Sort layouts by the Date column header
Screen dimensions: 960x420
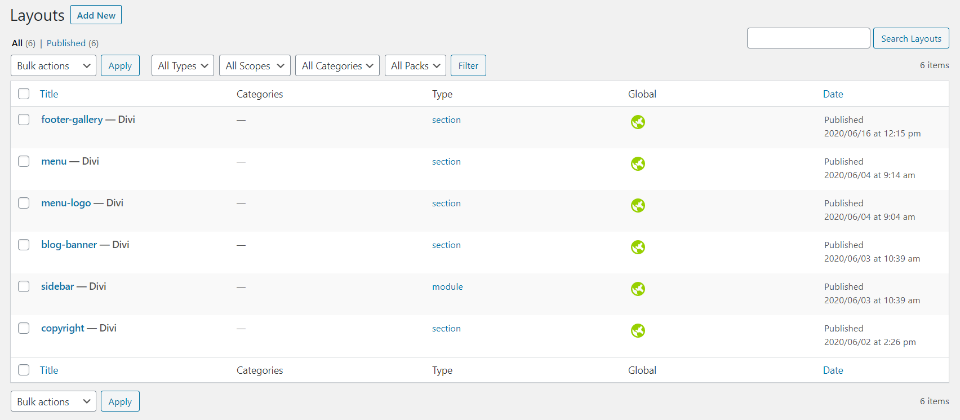pos(832,94)
